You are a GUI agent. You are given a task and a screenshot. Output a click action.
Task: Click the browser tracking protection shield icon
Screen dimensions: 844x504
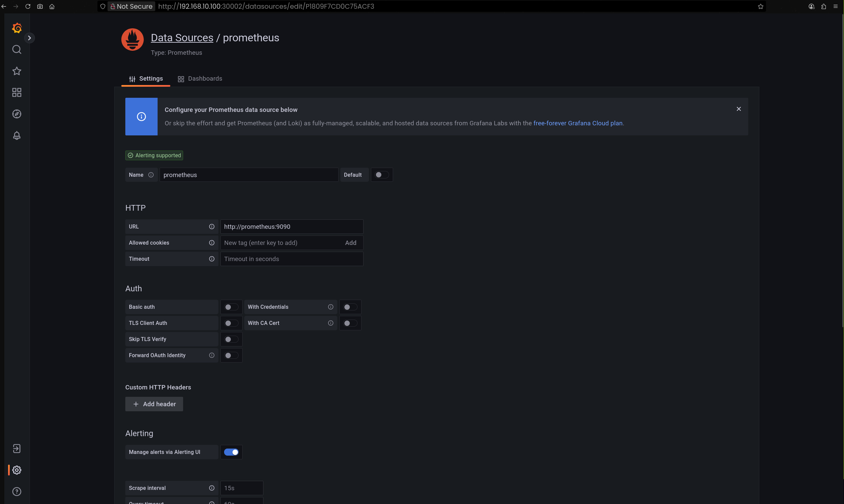102,6
